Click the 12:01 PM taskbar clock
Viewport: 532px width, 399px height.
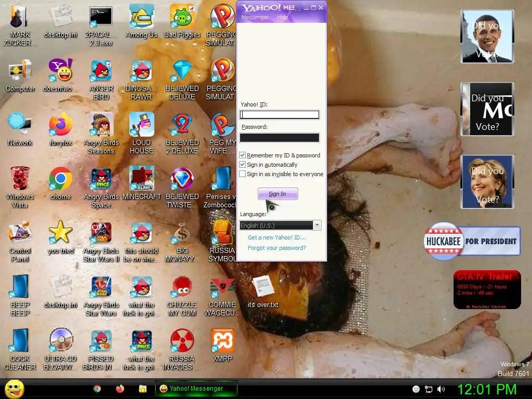click(487, 389)
